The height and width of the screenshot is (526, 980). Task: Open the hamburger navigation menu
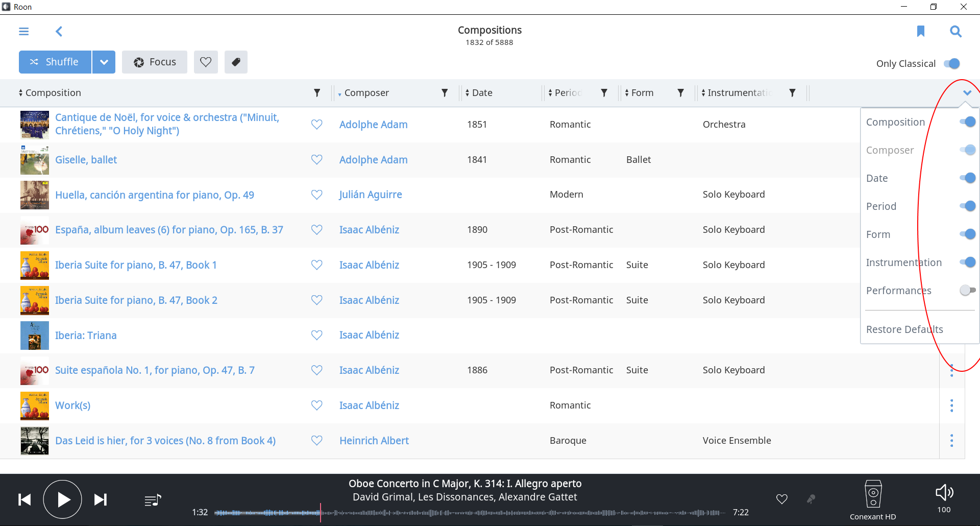23,32
